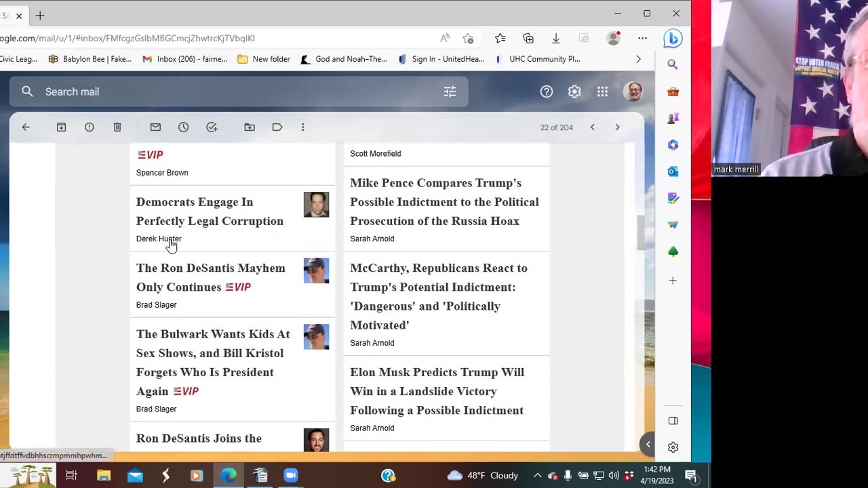Open McCarthy, Republicans React article
Image resolution: width=868 pixels, height=488 pixels.
[x=439, y=296]
